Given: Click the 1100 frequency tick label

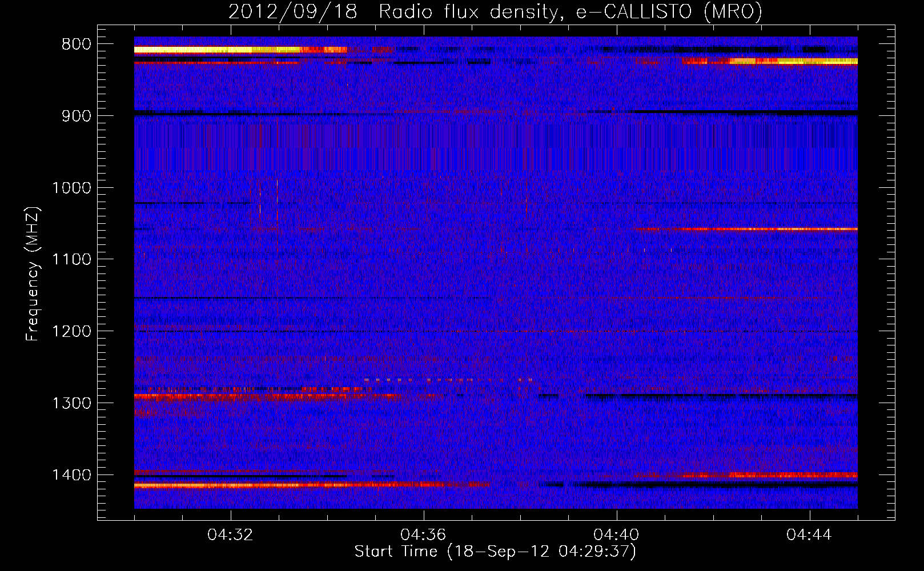Looking at the screenshot, I should (71, 260).
